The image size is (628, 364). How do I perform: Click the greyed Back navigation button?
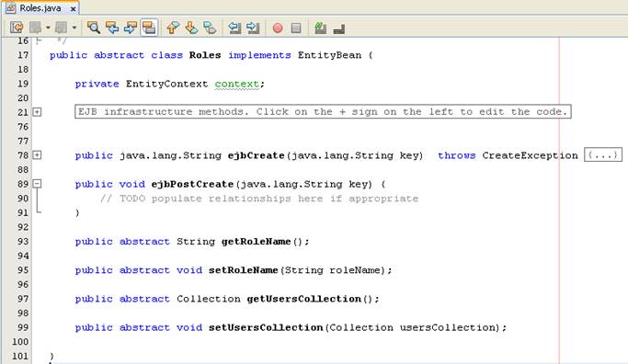(36, 28)
